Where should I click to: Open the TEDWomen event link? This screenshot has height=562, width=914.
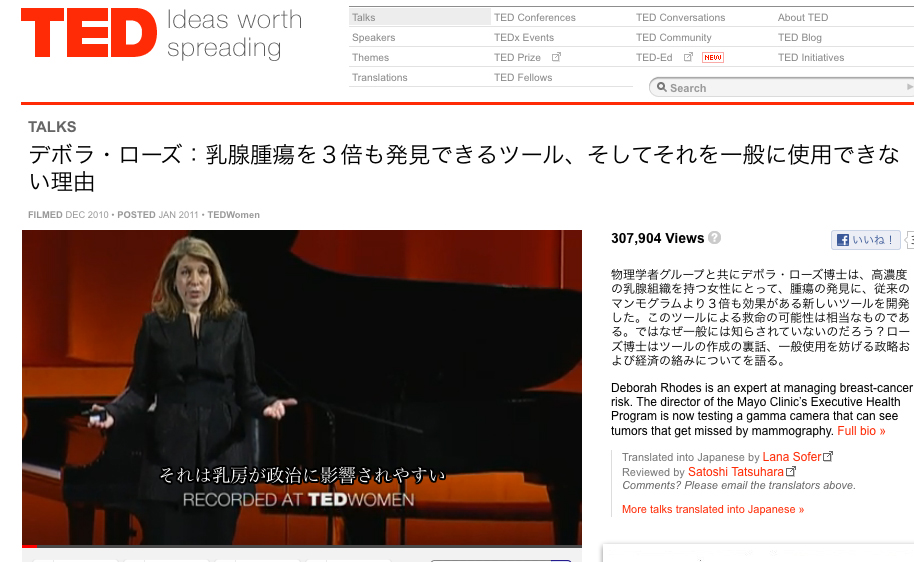[233, 215]
